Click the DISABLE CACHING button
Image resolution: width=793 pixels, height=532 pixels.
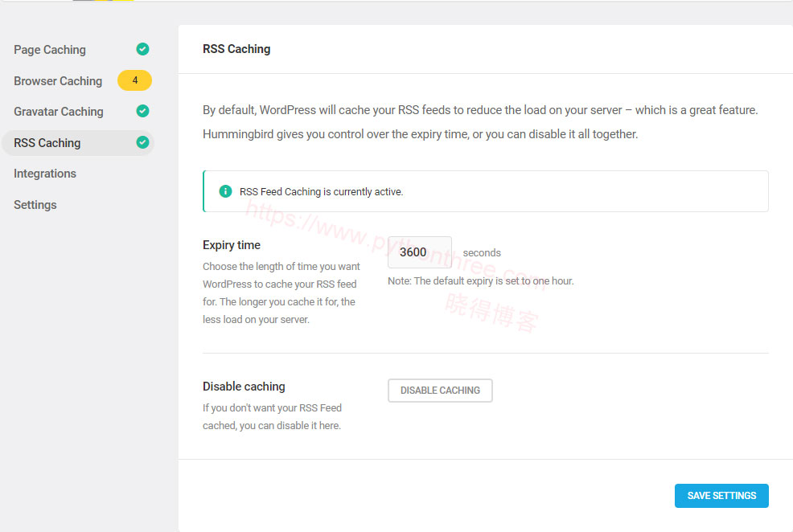[440, 391]
